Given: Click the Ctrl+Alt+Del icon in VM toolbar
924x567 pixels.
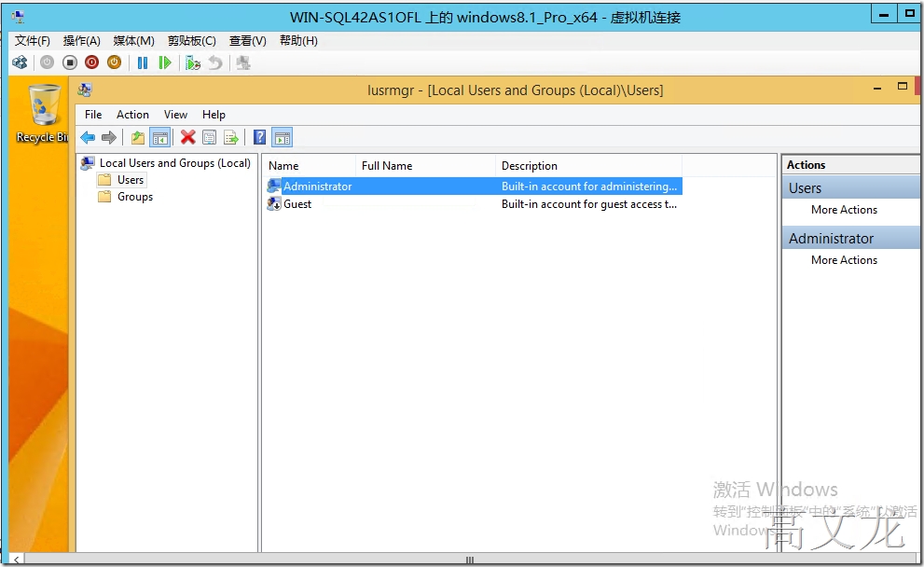Looking at the screenshot, I should pos(20,62).
